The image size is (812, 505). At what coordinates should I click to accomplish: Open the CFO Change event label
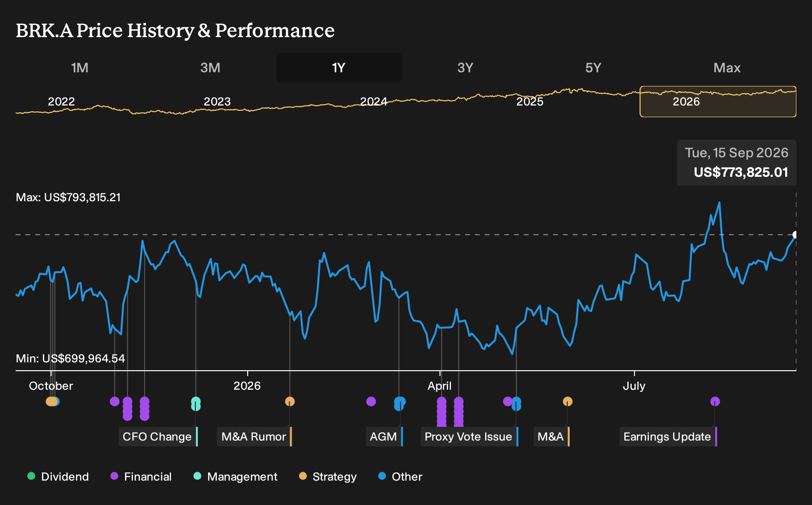(x=158, y=437)
